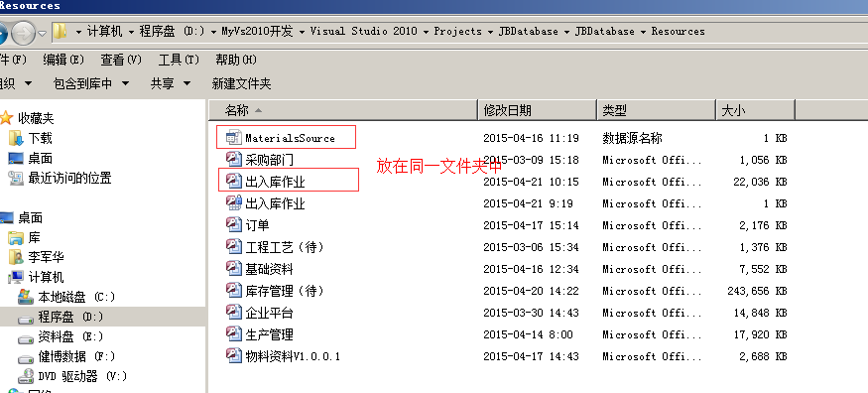Click icon of 出入库作业 sized 1 KB
This screenshot has width=868, height=393.
(233, 203)
